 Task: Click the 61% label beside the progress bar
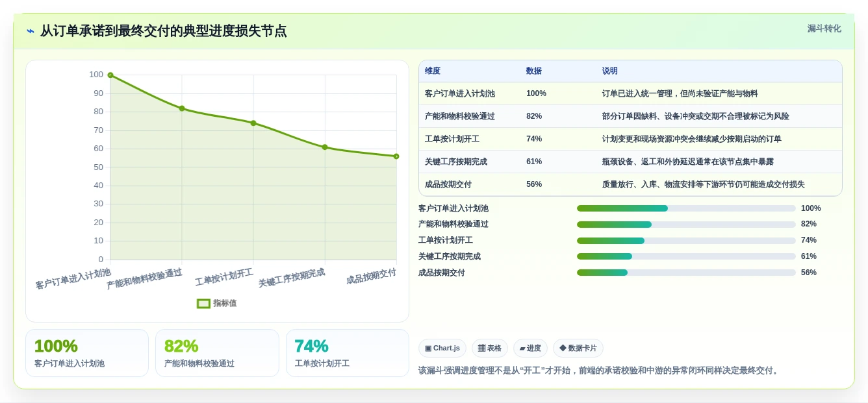(809, 256)
